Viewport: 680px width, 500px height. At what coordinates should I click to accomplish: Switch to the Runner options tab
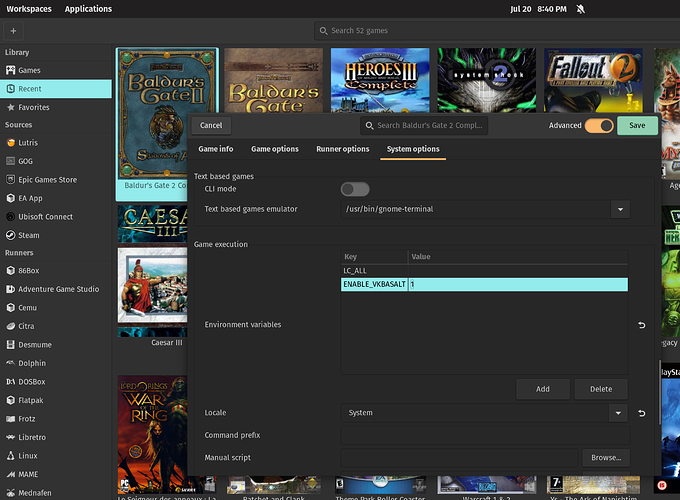click(343, 149)
